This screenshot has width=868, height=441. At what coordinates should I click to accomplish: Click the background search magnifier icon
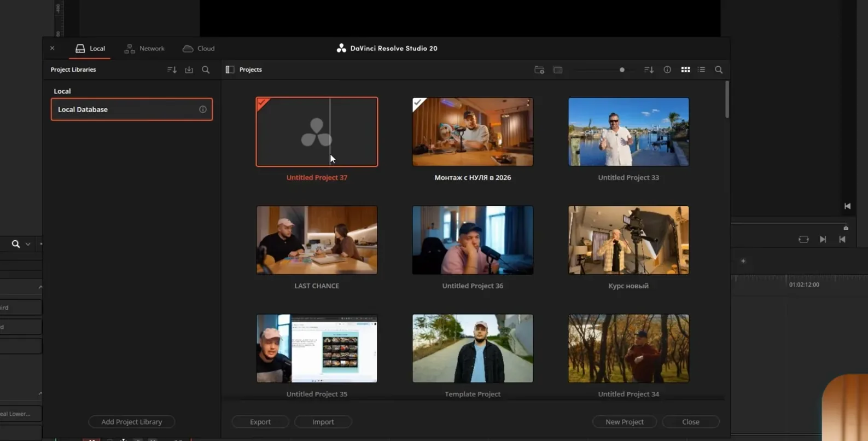[16, 244]
